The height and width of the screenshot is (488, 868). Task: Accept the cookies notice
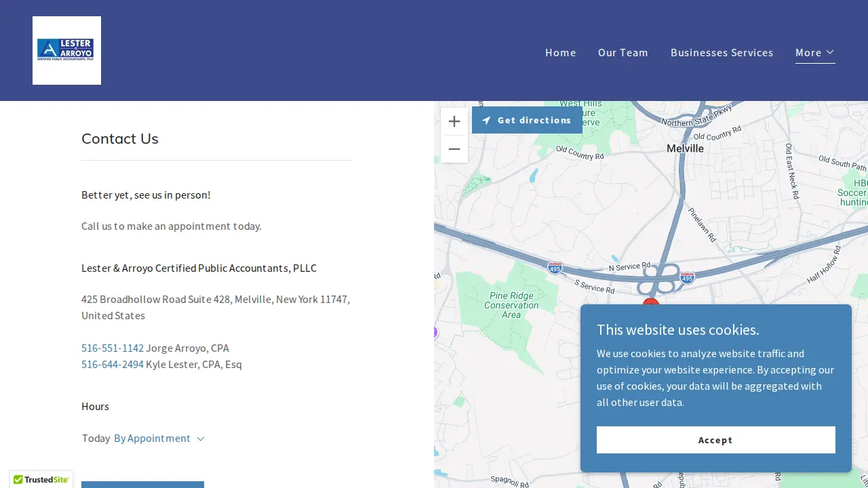coord(716,440)
